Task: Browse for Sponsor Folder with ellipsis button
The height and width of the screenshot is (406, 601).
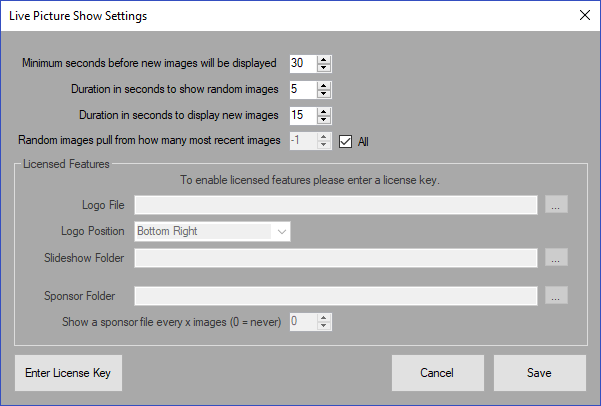Action: click(x=556, y=295)
